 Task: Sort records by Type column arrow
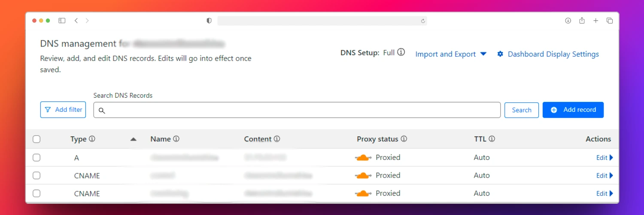(x=133, y=139)
